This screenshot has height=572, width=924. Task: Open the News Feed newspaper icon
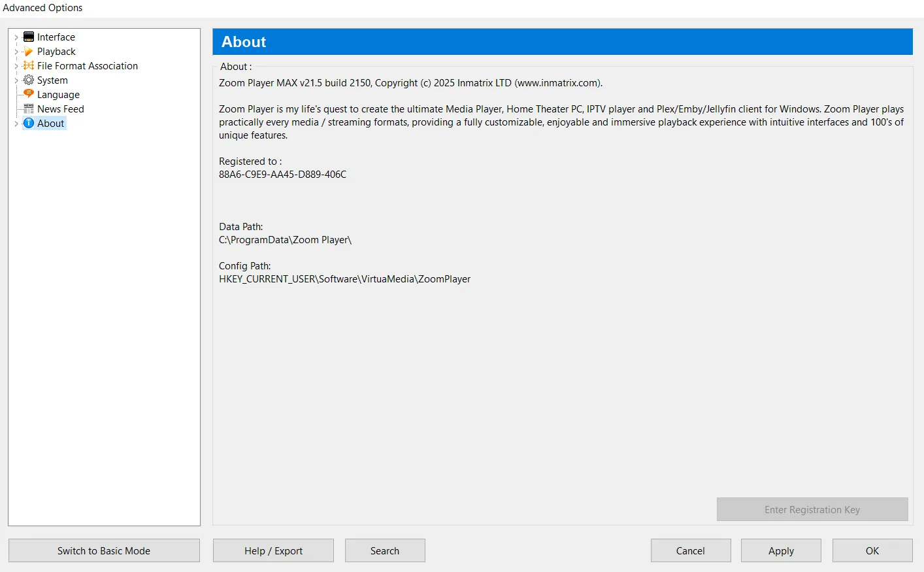(29, 109)
